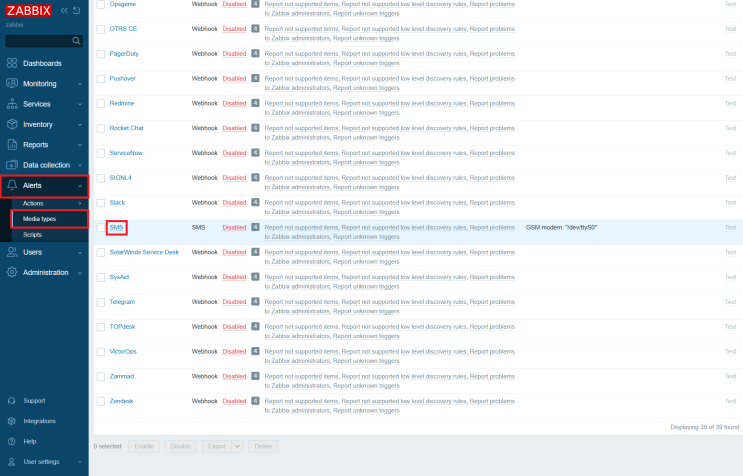This screenshot has width=743, height=476.
Task: Check the OTRS CE checkbox
Action: [100, 29]
